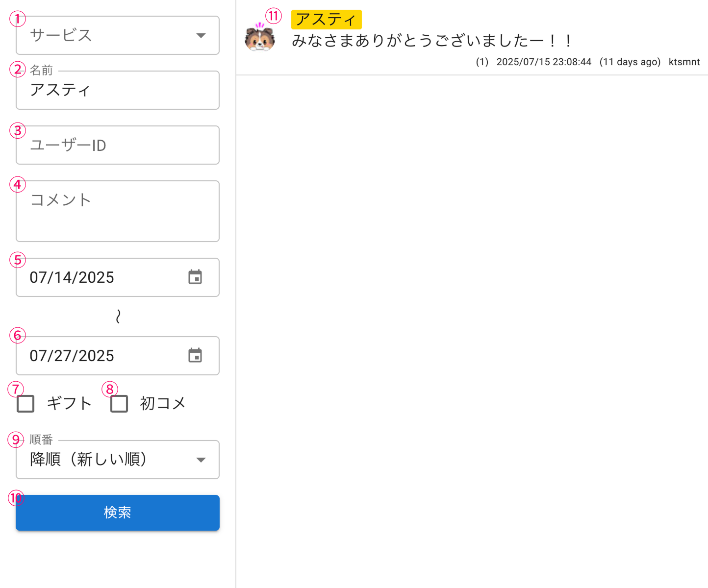The width and height of the screenshot is (708, 588).
Task: Click the highlighted アスティ username in results
Action: coord(326,20)
